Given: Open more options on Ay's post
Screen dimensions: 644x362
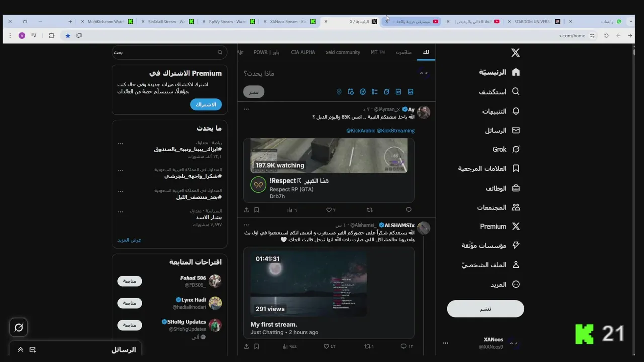Looking at the screenshot, I should click(246, 109).
